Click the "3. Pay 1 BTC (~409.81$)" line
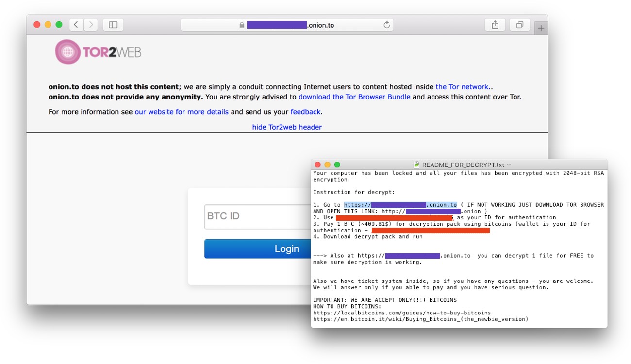The width and height of the screenshot is (631, 364). 452,224
